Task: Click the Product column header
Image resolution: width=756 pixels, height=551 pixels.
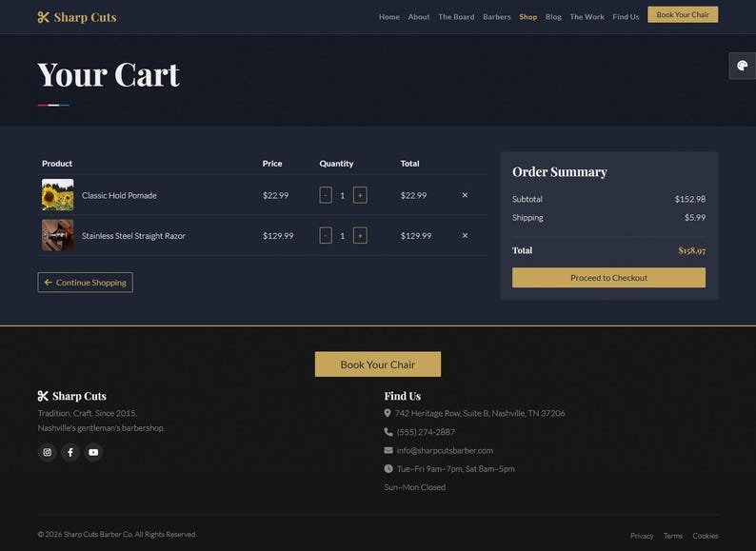Action: (x=57, y=164)
